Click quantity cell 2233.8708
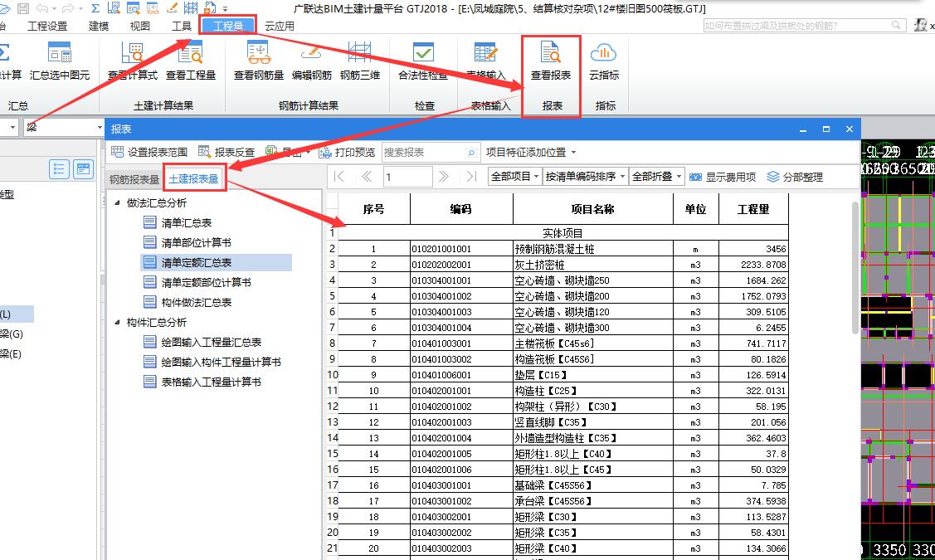The image size is (935, 560). coord(753,264)
